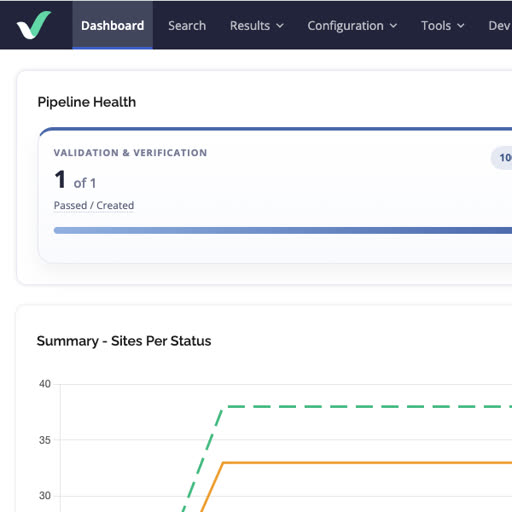512x512 pixels.
Task: Click the Pipeline Health section title
Action: pyautogui.click(x=87, y=102)
